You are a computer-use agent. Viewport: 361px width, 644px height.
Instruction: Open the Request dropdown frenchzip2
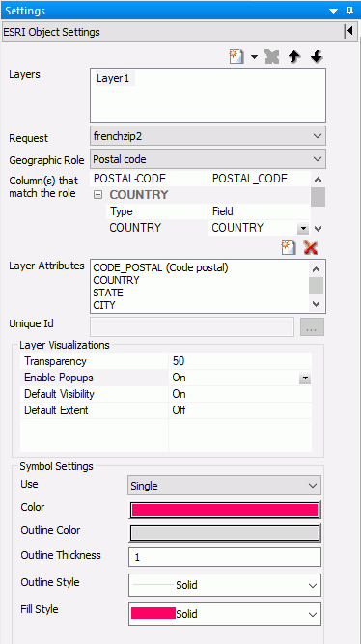pyautogui.click(x=208, y=136)
